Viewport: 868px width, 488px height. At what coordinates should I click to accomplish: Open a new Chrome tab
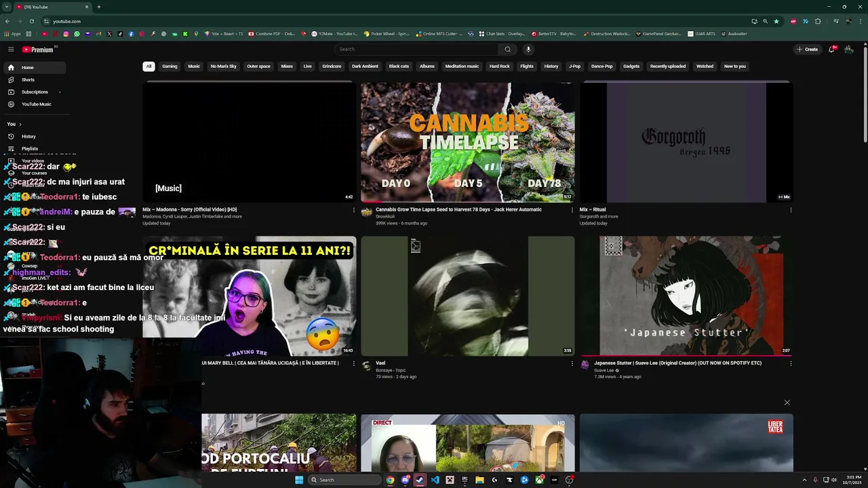99,7
